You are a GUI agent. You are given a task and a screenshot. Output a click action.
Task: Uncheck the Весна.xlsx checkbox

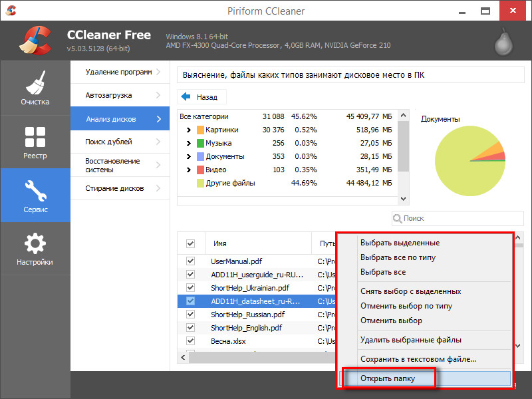coord(190,341)
